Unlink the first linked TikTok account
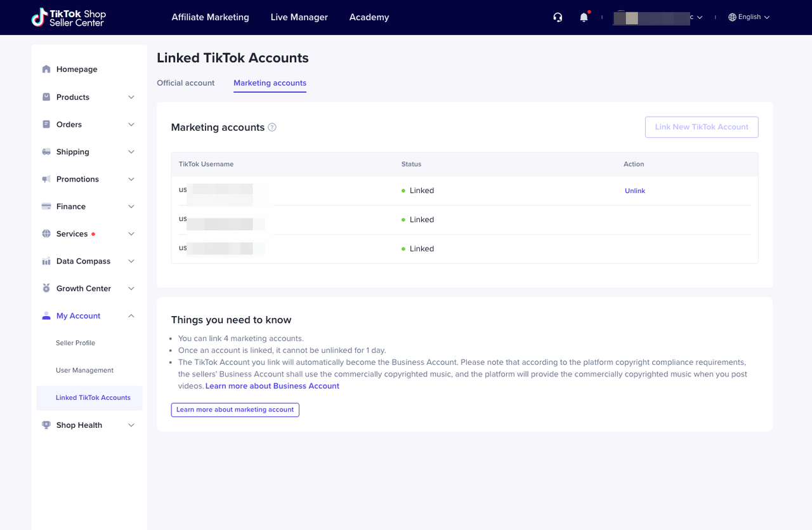The height and width of the screenshot is (530, 812). click(x=634, y=190)
